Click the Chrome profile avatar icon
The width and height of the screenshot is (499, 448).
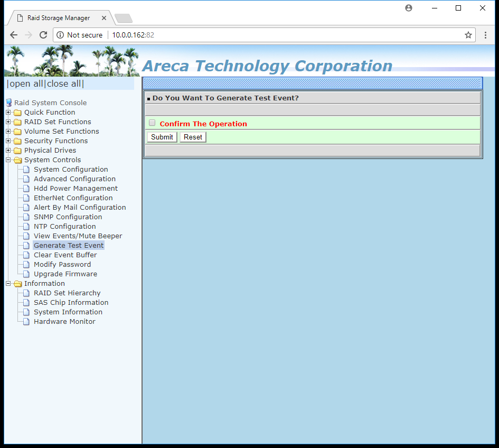pyautogui.click(x=409, y=8)
